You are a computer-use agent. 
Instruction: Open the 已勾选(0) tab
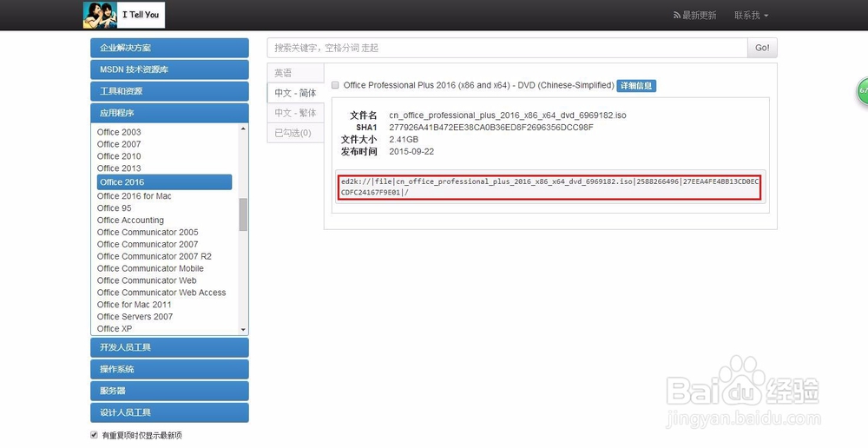tap(296, 133)
